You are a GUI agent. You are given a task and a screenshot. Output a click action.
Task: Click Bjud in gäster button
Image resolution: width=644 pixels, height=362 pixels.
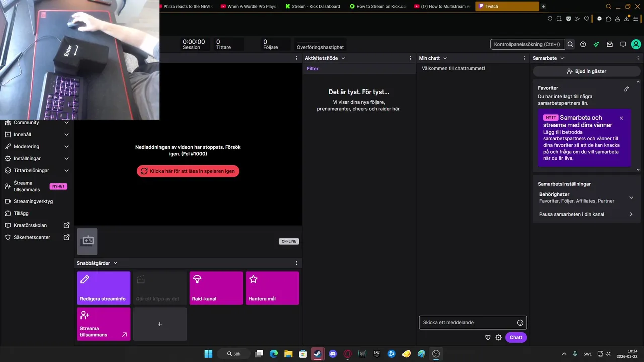(586, 71)
